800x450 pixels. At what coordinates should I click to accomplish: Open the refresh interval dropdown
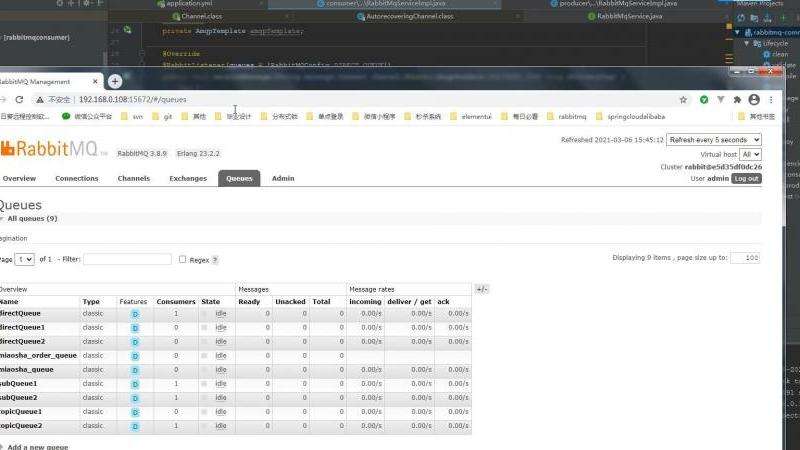tap(714, 139)
